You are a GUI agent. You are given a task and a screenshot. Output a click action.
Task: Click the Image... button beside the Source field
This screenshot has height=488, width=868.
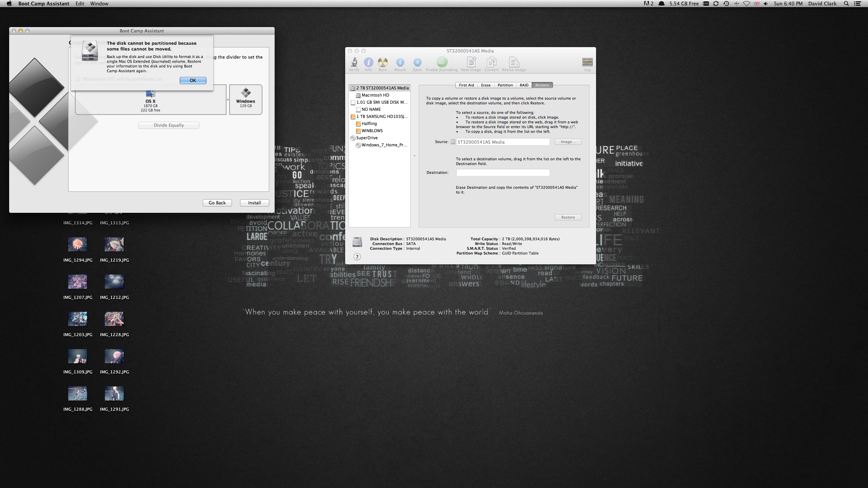(568, 142)
